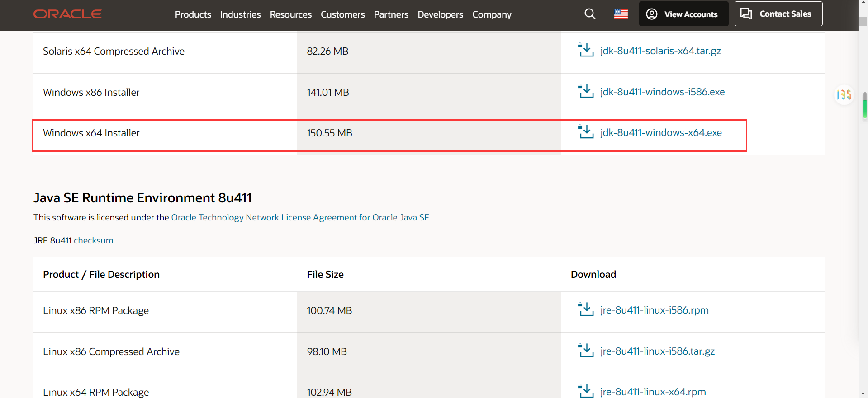Screen dimensions: 868x398
Task: Click the Contact Sales button
Action: point(778,14)
